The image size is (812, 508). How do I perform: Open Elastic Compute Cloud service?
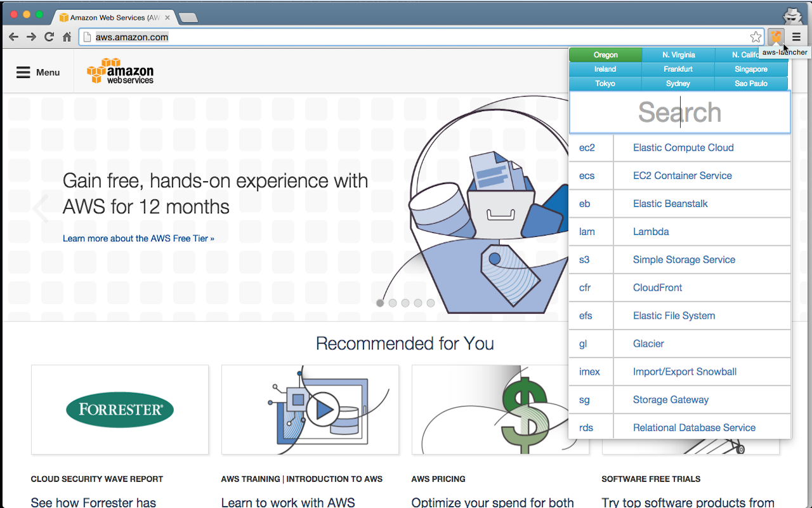(x=702, y=148)
